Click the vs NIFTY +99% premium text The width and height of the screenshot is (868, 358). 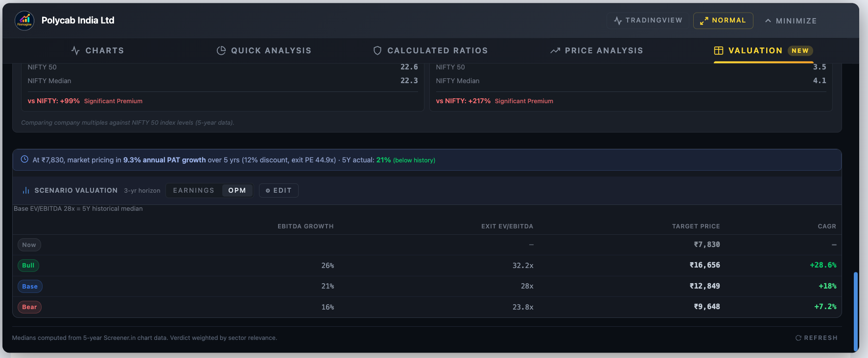click(x=85, y=101)
